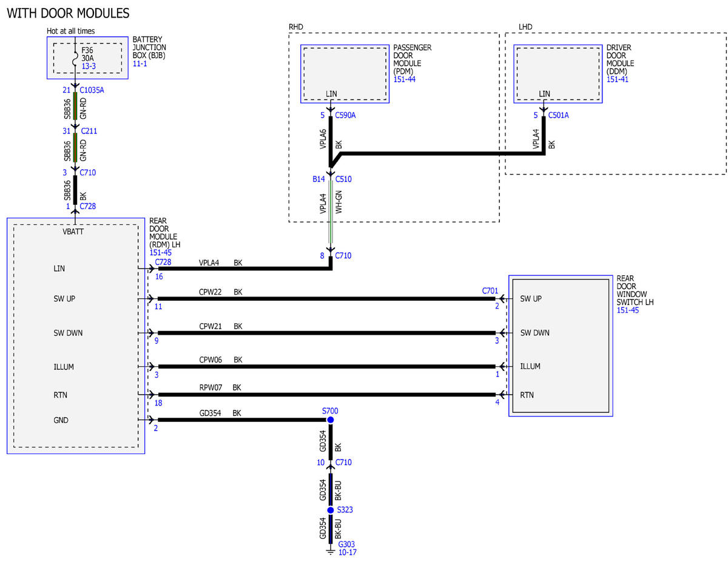Click the GND pin in Rear Door Module
Viewport: 728px width, 562px height.
pyautogui.click(x=61, y=420)
